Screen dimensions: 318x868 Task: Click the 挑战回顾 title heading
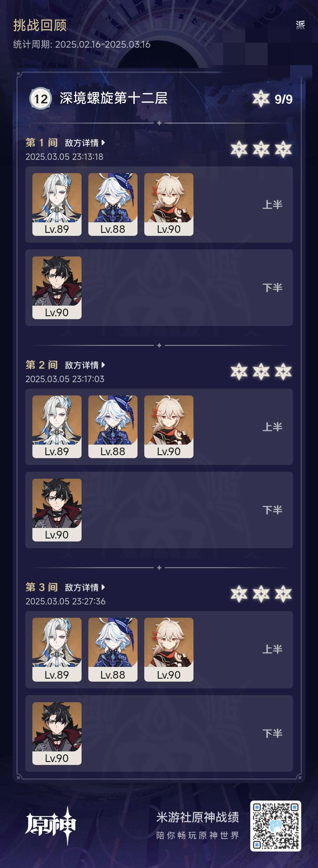40,25
